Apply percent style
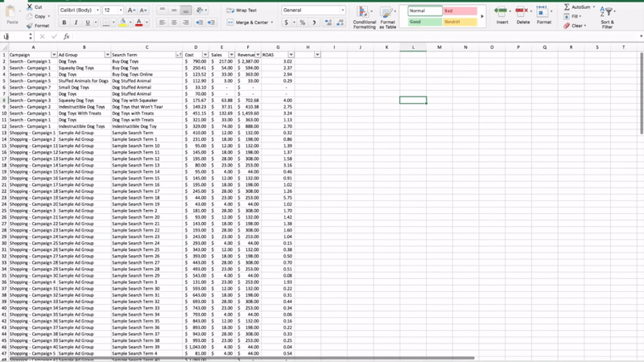The height and width of the screenshot is (362, 644). pos(303,23)
